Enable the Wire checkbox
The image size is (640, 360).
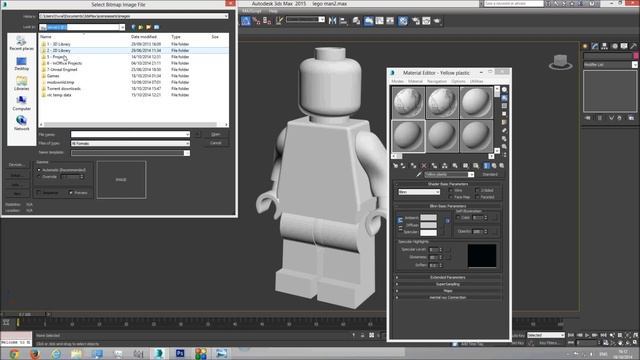[x=451, y=190]
